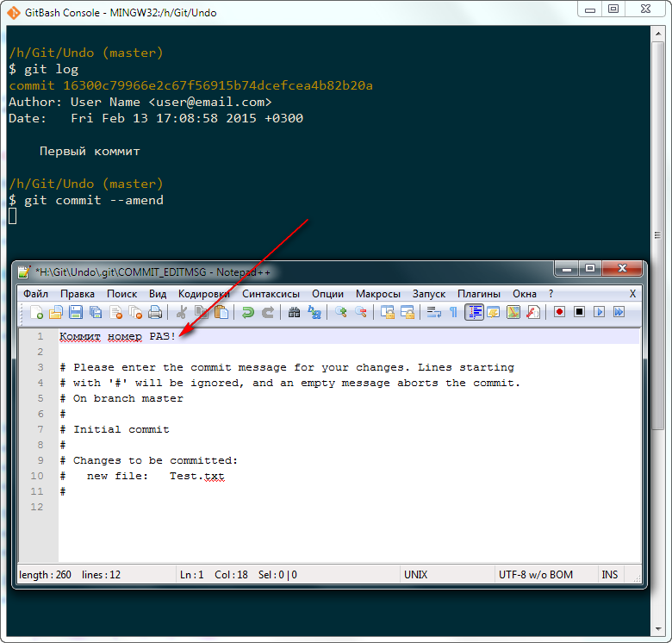Open the Плагины menu
Viewport: 672px width, 643px height.
pos(479,294)
